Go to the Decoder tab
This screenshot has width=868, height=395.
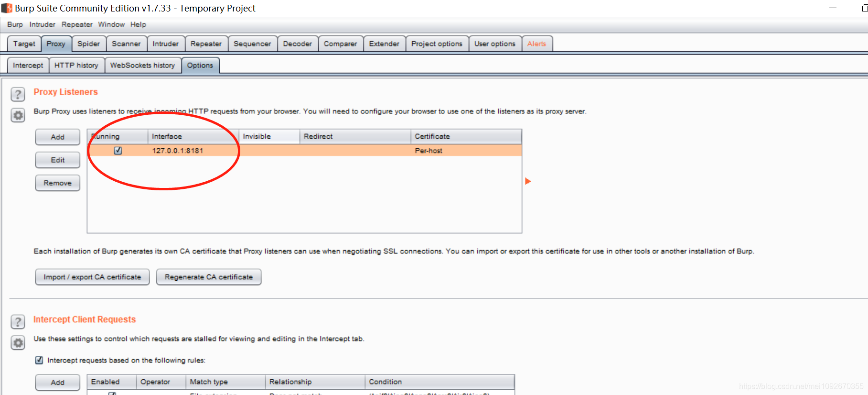297,44
